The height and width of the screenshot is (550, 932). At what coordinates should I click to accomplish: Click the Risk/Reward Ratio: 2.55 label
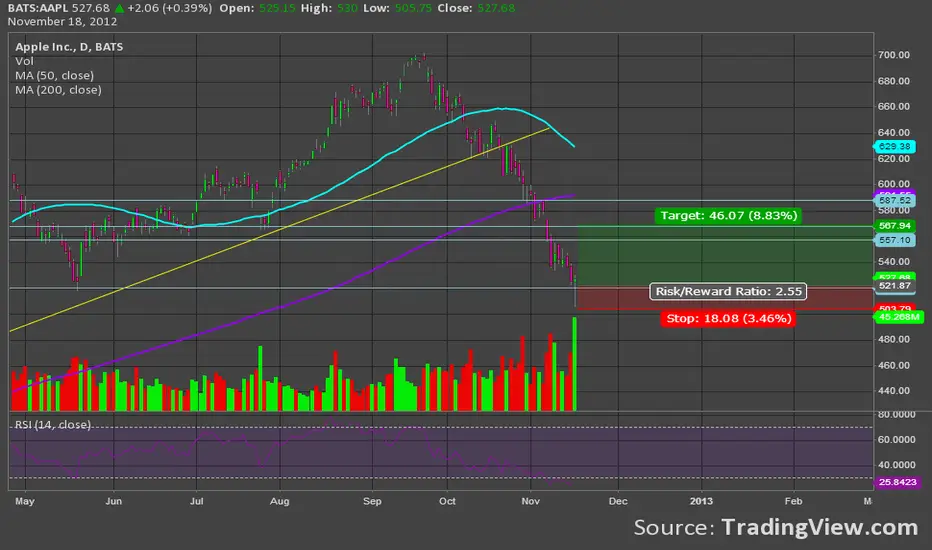(728, 291)
